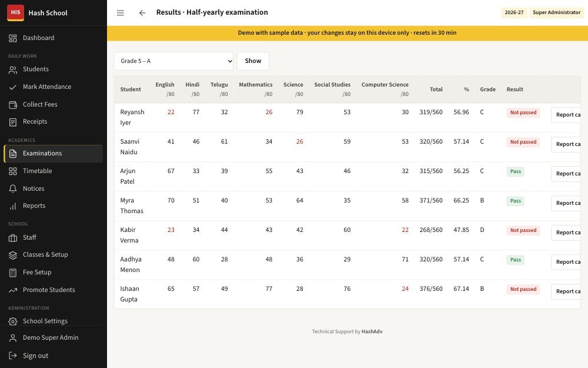This screenshot has height=368, width=588.
Task: Click the Student column header
Action: 131,89
